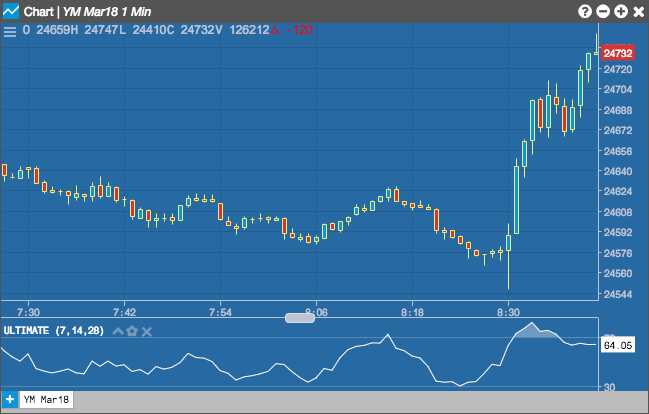Click the YM Mar18 1 Min chart title
The width and height of the screenshot is (649, 414).
(x=107, y=12)
